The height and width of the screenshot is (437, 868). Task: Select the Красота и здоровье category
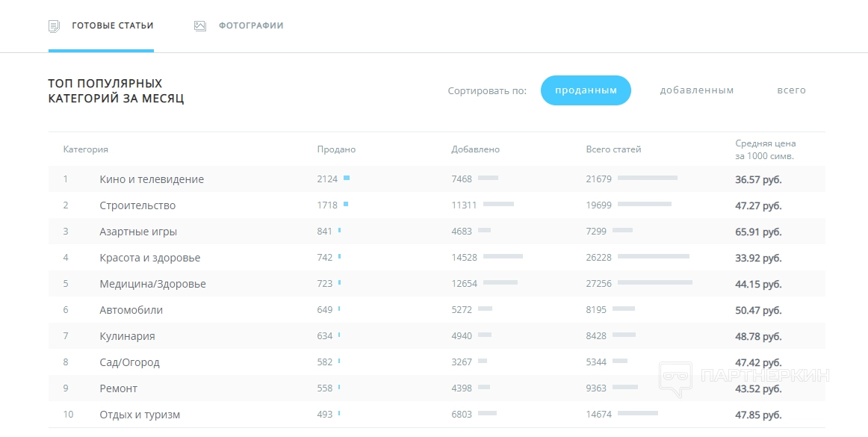click(150, 258)
